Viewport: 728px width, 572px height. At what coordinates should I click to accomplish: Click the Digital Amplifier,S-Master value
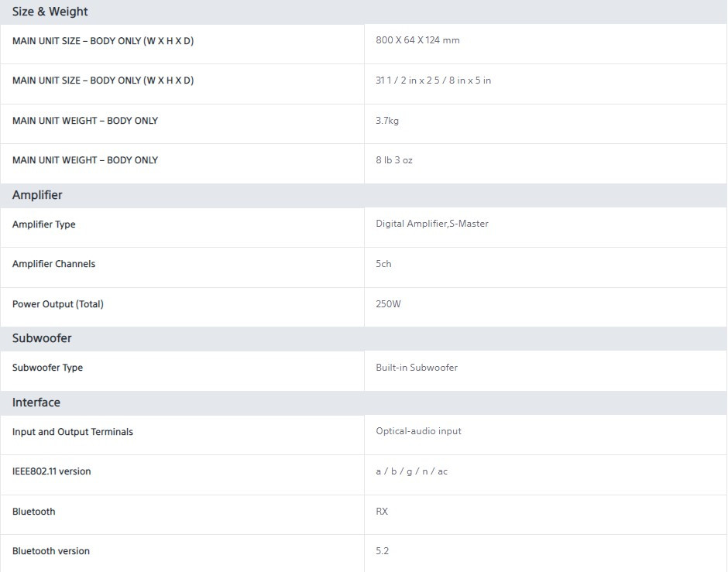(x=432, y=224)
